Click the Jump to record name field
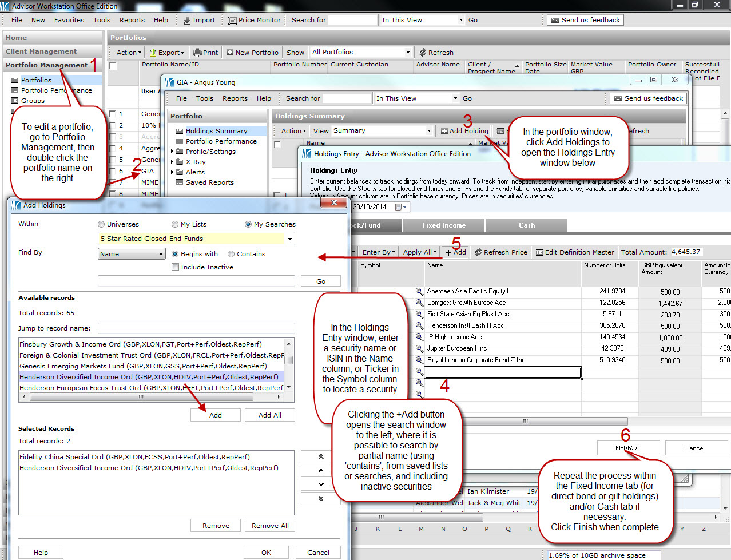Image resolution: width=731 pixels, height=560 pixels. point(196,328)
